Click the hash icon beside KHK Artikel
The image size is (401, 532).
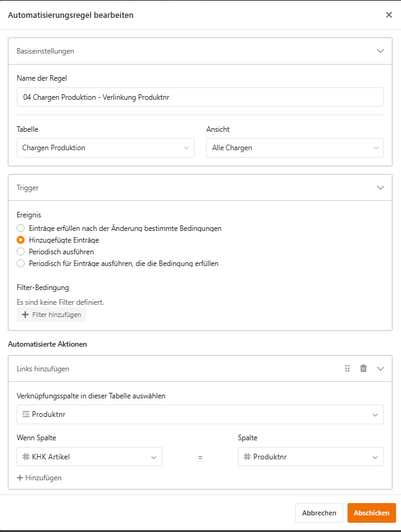tap(26, 457)
